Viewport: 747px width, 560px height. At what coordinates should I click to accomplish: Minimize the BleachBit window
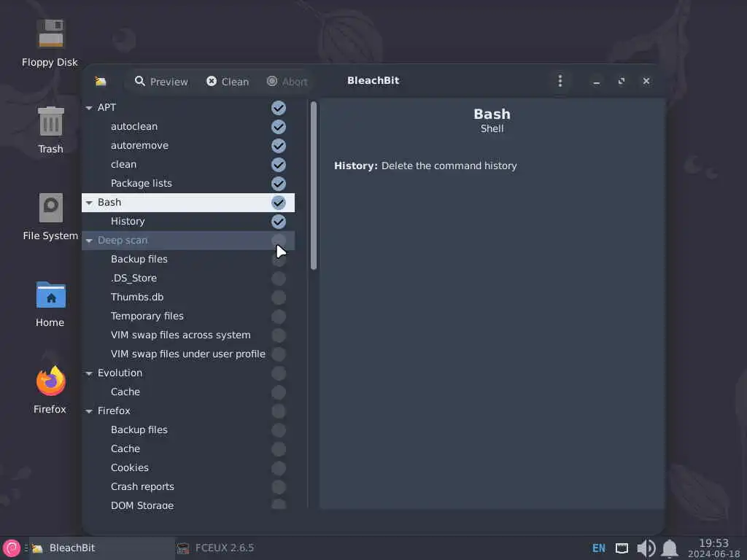[597, 82]
